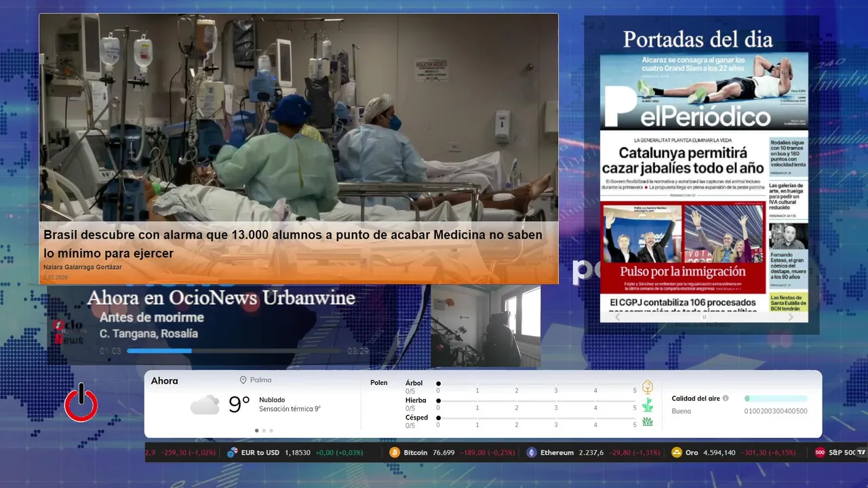868x488 pixels.
Task: Click the Hierba pollen plant icon
Action: 648,405
